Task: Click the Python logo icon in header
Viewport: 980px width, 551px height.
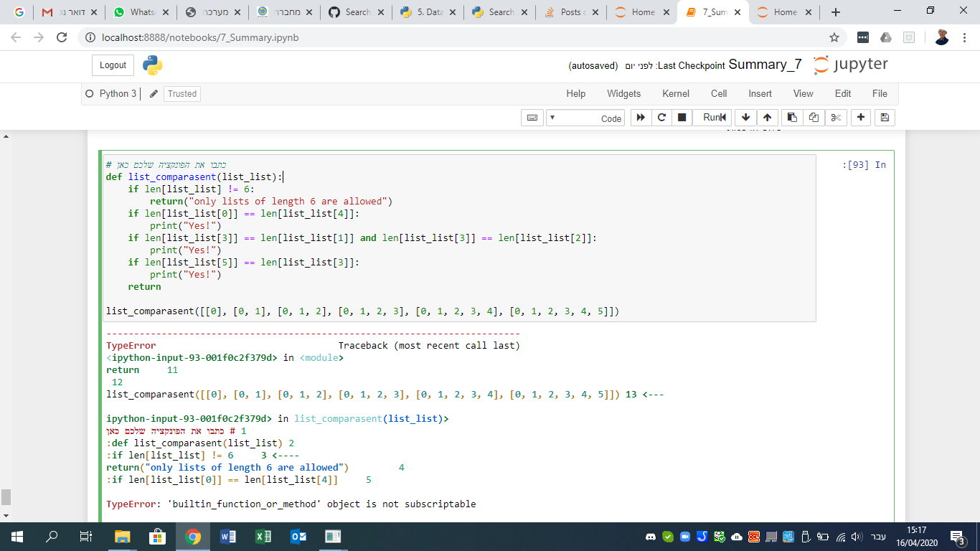Action: click(153, 65)
